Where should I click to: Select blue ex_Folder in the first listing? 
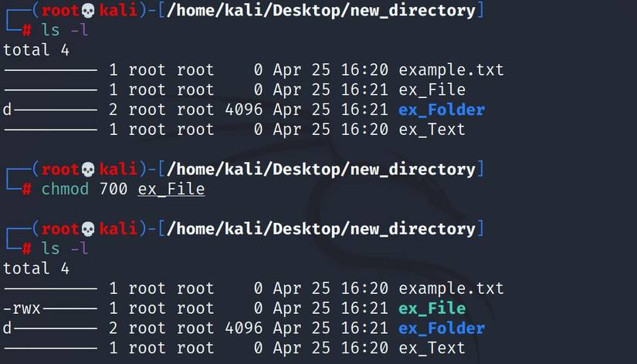[x=442, y=110]
